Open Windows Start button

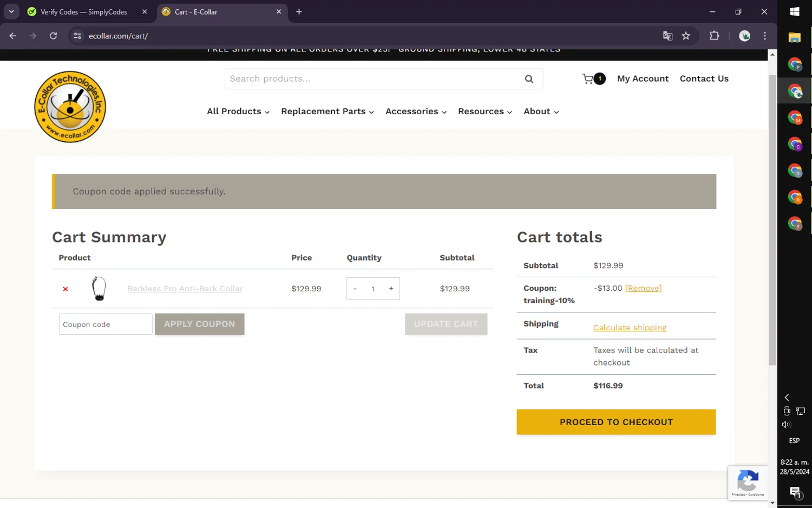(795, 11)
